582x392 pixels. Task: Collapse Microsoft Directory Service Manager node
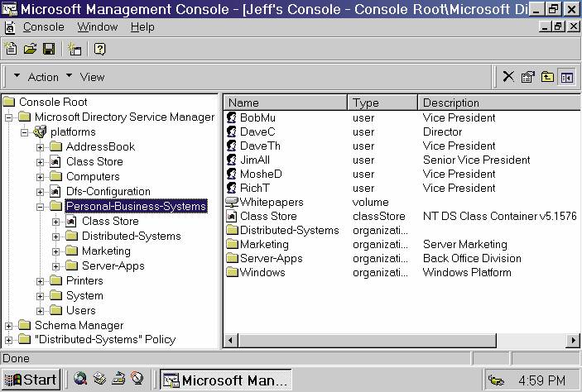click(8, 118)
